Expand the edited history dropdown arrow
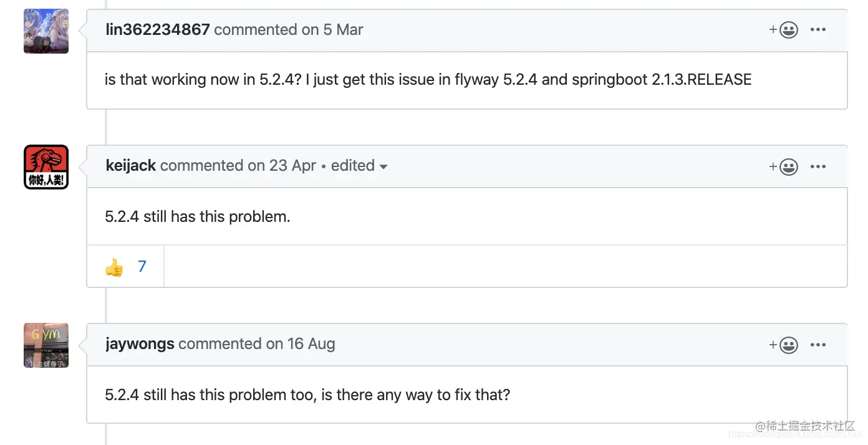Image resolution: width=868 pixels, height=445 pixels. (383, 167)
